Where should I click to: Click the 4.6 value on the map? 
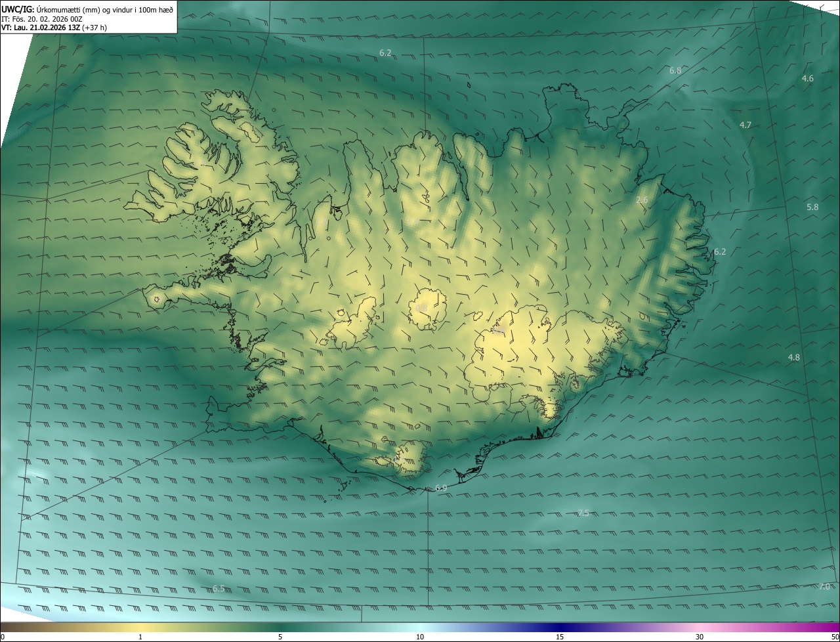click(808, 78)
